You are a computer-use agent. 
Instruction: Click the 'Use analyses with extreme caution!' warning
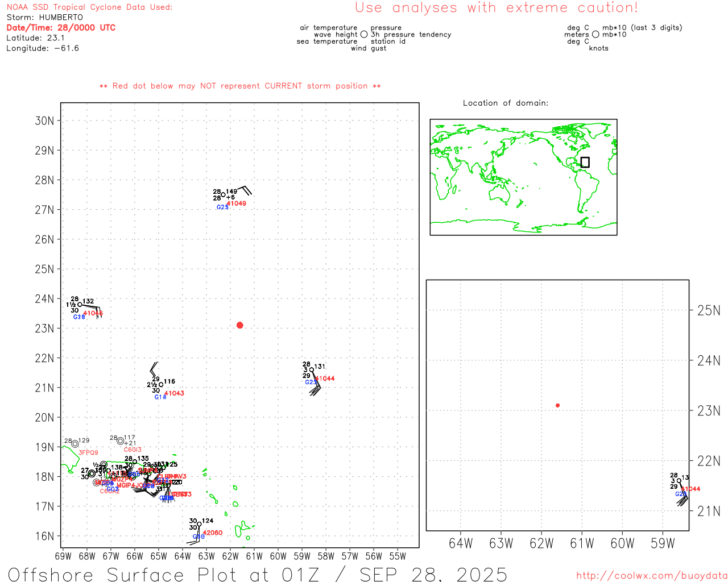pyautogui.click(x=497, y=8)
